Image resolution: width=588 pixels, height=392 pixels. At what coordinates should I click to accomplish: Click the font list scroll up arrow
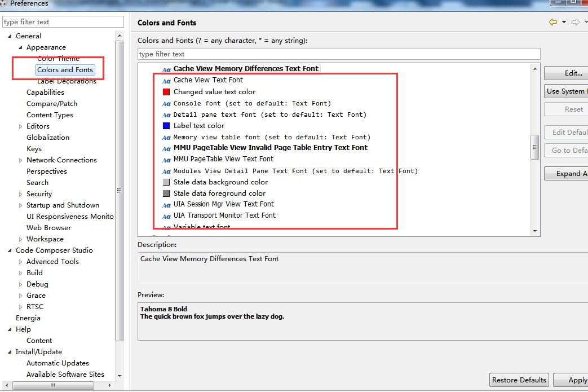point(535,69)
